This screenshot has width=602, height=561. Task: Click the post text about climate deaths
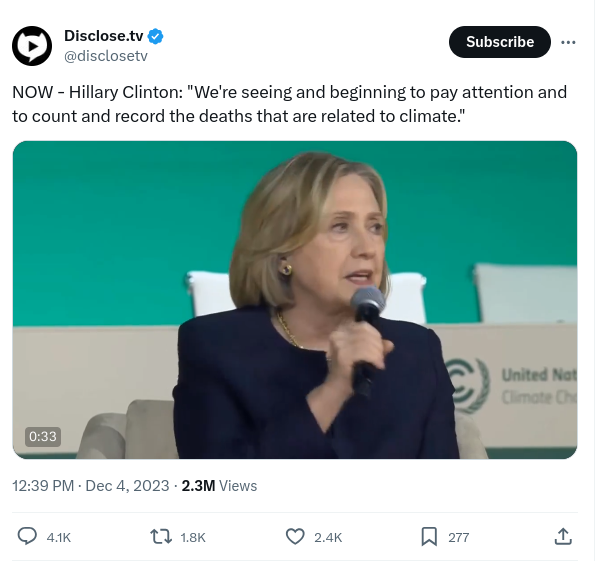point(290,105)
